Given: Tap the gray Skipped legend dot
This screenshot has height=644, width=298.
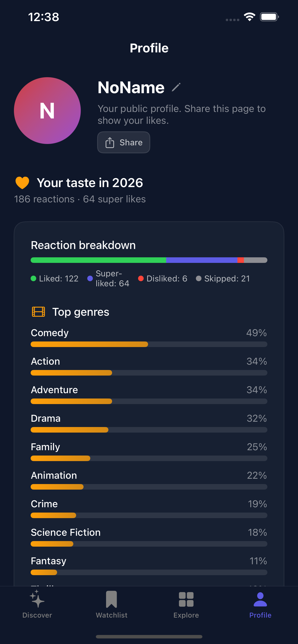Looking at the screenshot, I should (199, 278).
